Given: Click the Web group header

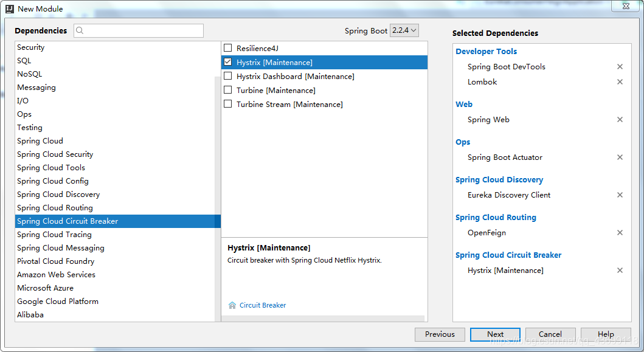Looking at the screenshot, I should (x=464, y=105).
